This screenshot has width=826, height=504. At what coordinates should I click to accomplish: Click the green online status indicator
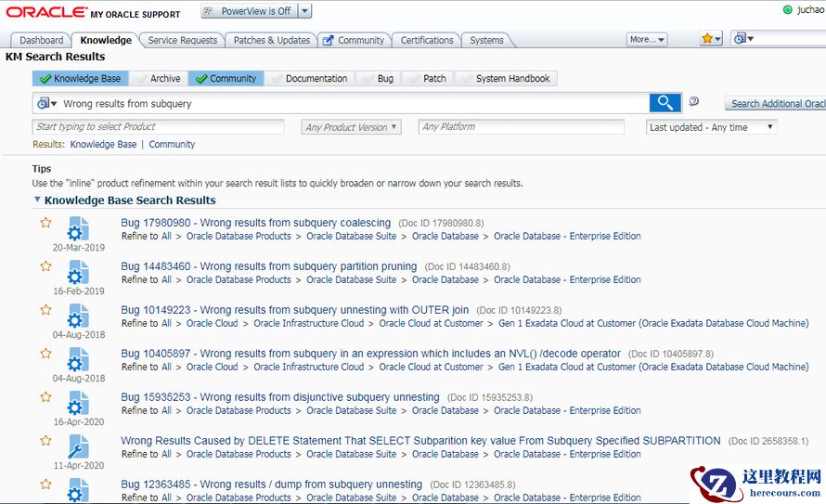click(788, 9)
